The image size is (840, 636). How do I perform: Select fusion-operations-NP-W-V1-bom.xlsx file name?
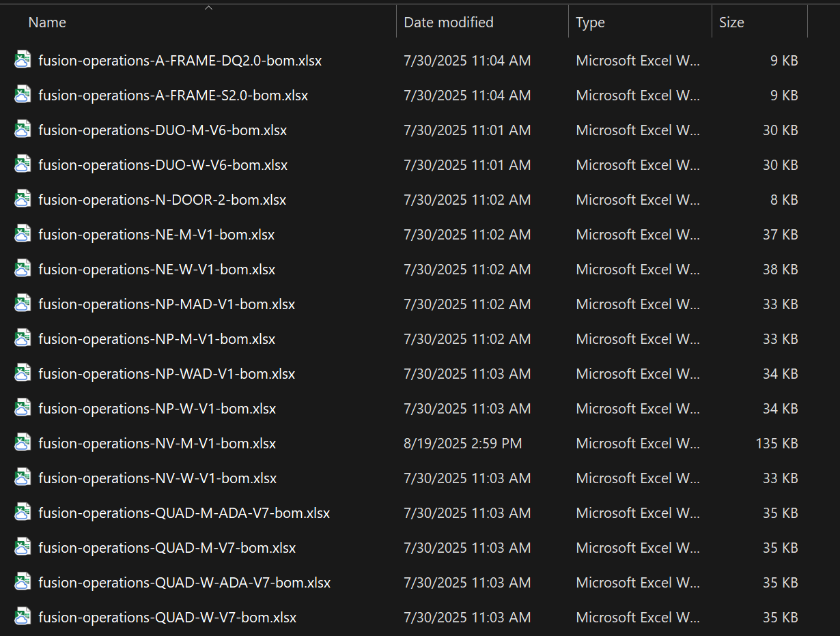click(157, 408)
